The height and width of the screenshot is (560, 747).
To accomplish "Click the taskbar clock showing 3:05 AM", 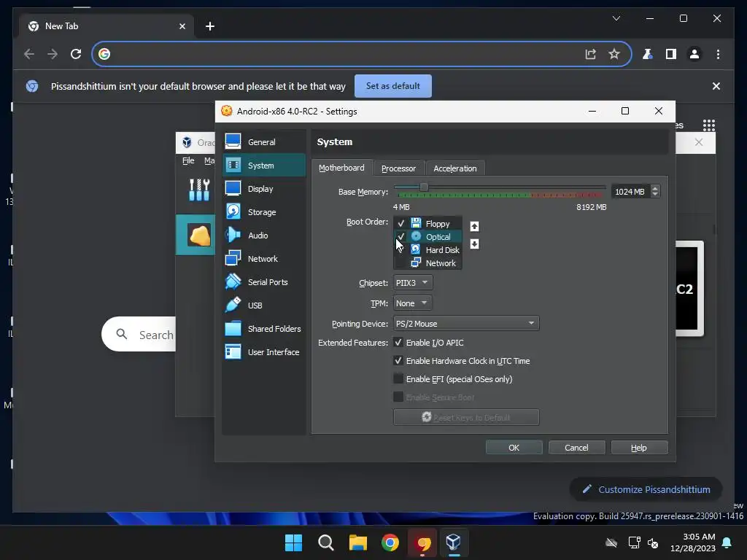I will tap(693, 542).
